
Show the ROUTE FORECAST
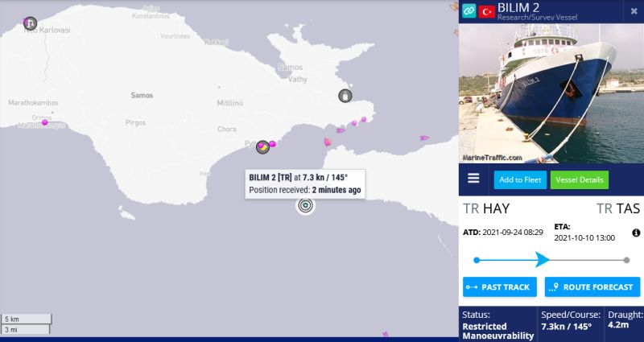click(592, 287)
